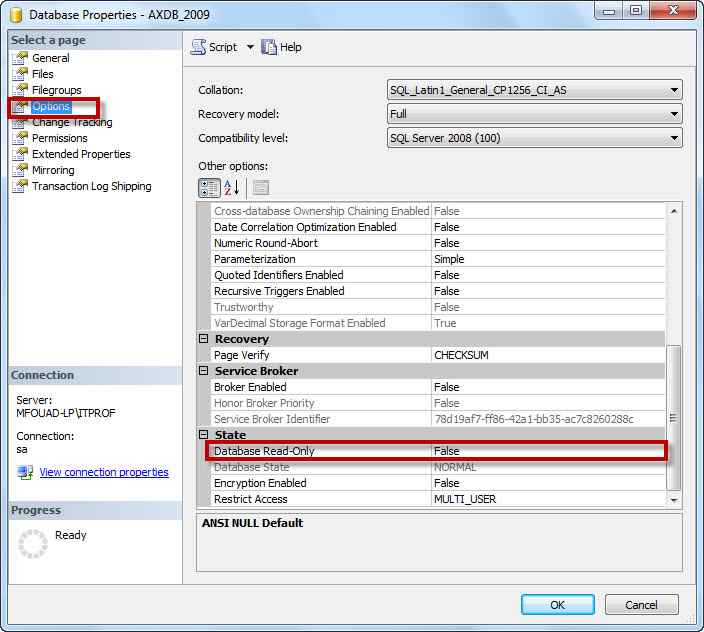
Task: Open the Permissions page
Action: tap(60, 138)
